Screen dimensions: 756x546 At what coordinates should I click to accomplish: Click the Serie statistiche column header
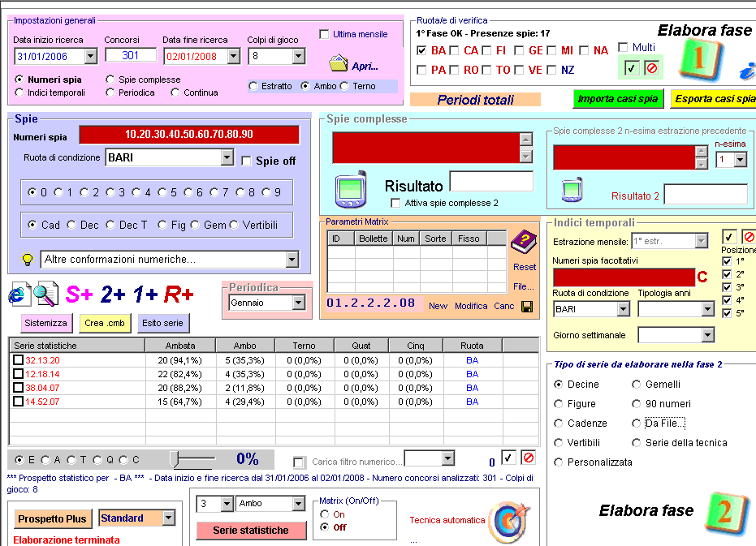77,346
